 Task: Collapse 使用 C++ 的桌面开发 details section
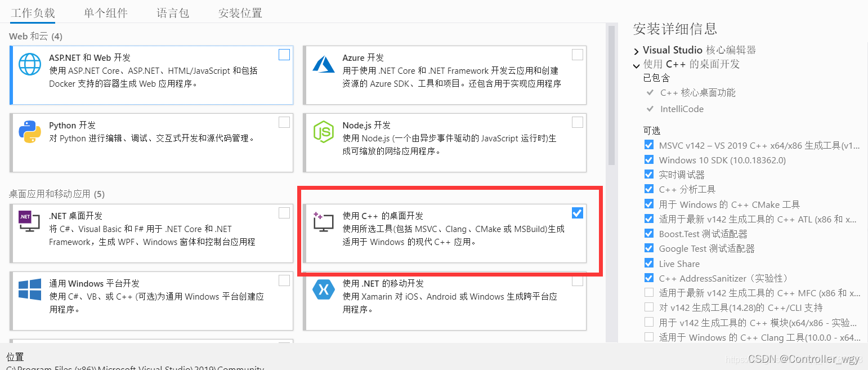pos(637,65)
